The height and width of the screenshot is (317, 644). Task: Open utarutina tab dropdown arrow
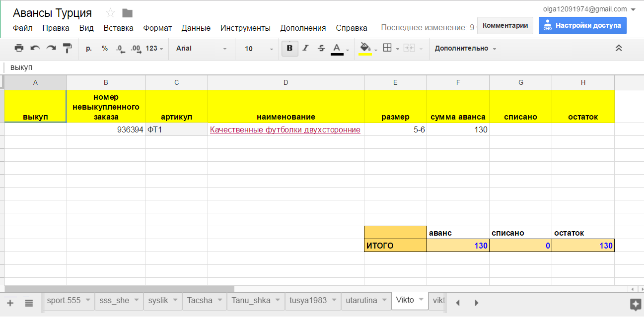tap(383, 300)
